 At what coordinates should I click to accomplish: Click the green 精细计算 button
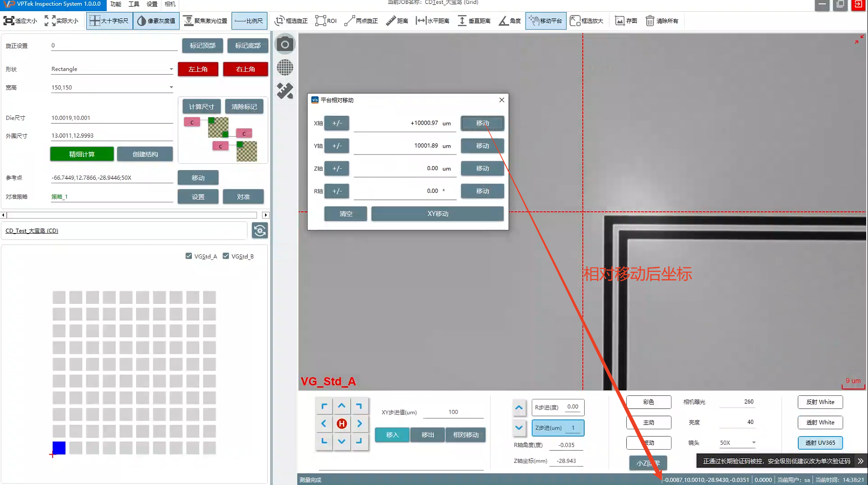pos(82,154)
